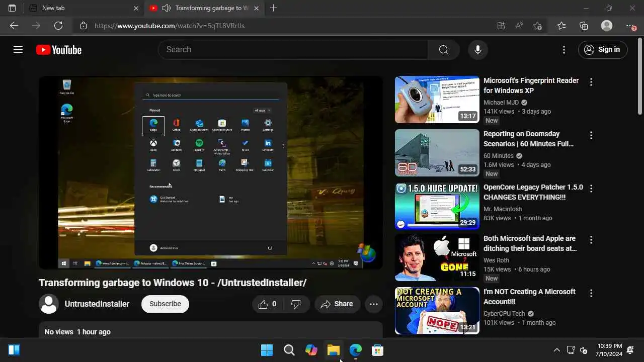Open the Widgets taskbar button

click(14, 350)
